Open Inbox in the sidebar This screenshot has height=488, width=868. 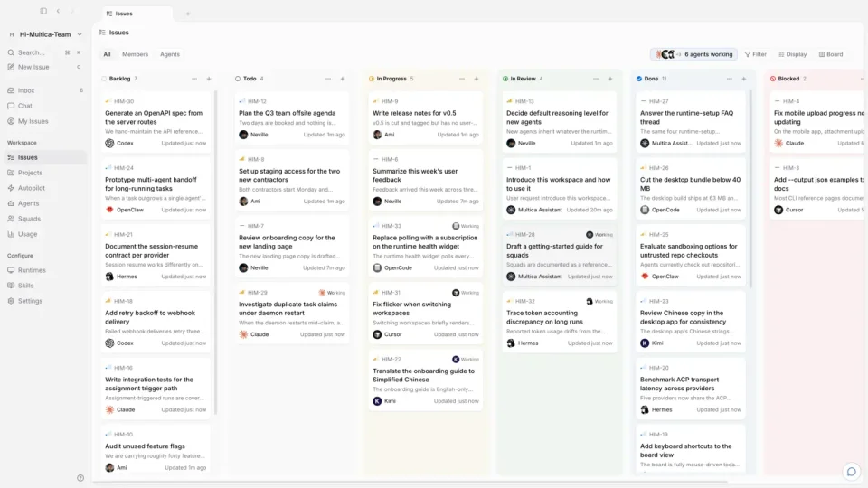click(44, 90)
